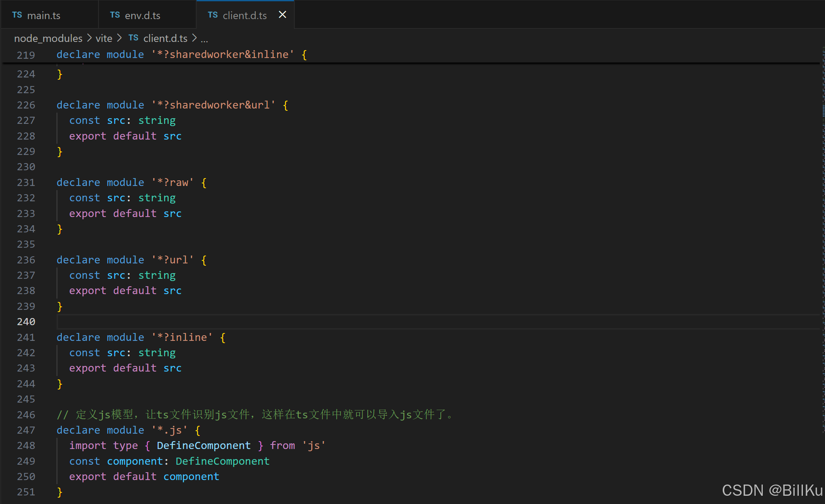Click the active client.d.ts tab

pos(245,15)
